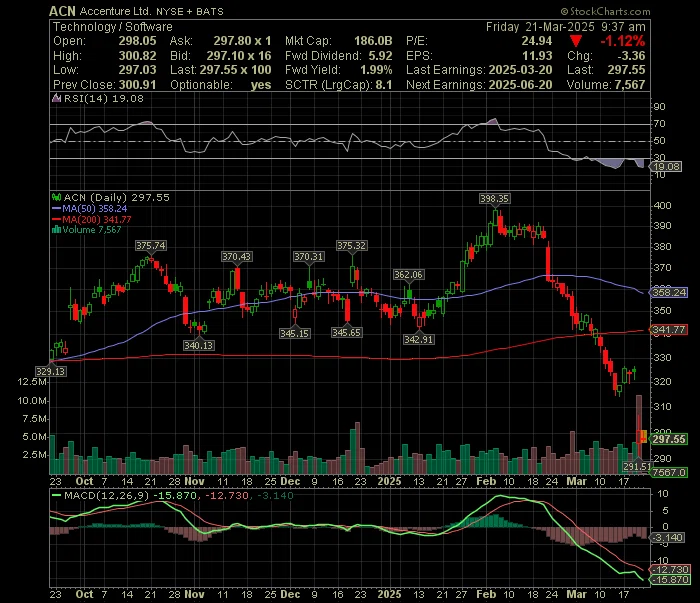This screenshot has width=700, height=603.
Task: Click the 358.24 MA(50) axis tag
Action: point(669,292)
